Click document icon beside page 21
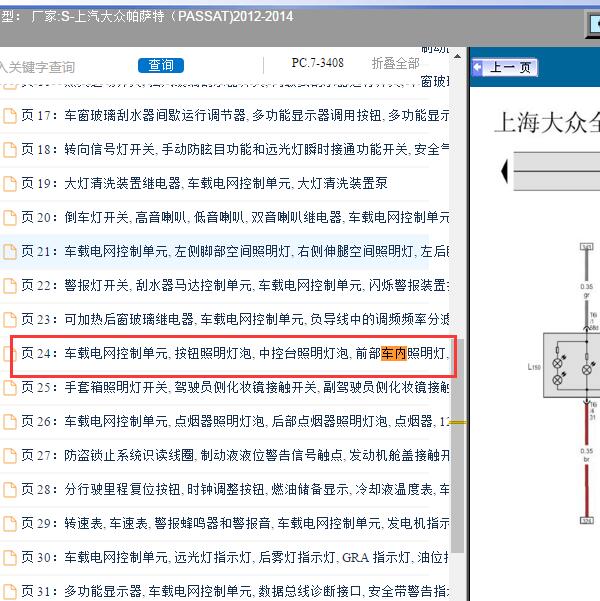The height and width of the screenshot is (601, 600). [x=10, y=252]
